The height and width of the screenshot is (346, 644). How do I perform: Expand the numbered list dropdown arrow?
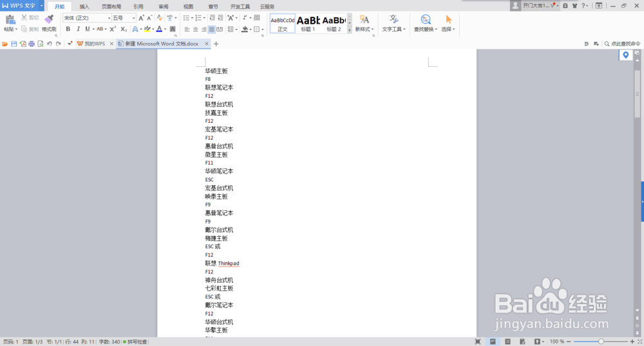point(204,18)
